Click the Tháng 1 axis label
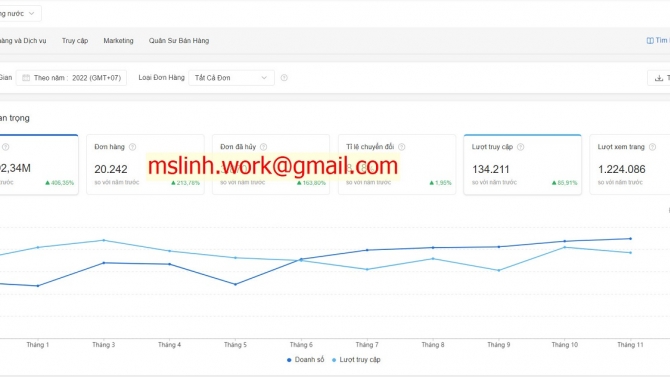 point(38,345)
